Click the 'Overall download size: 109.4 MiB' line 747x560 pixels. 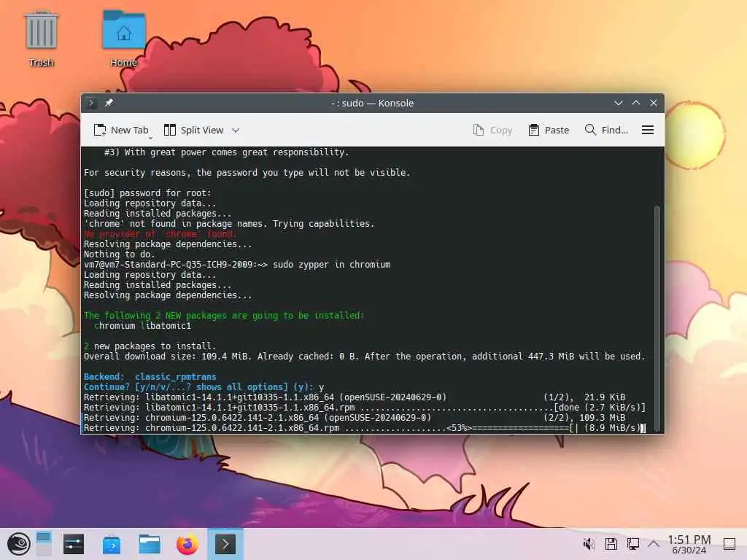click(x=364, y=356)
